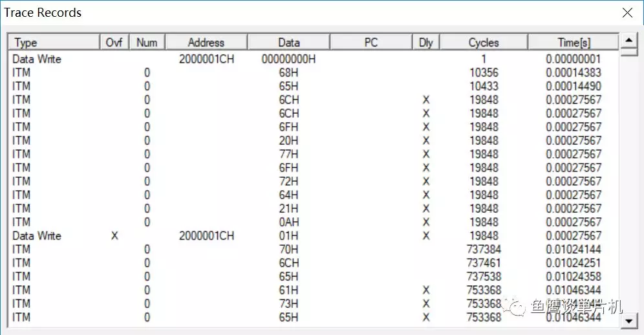Click the Dly column header

click(x=426, y=42)
